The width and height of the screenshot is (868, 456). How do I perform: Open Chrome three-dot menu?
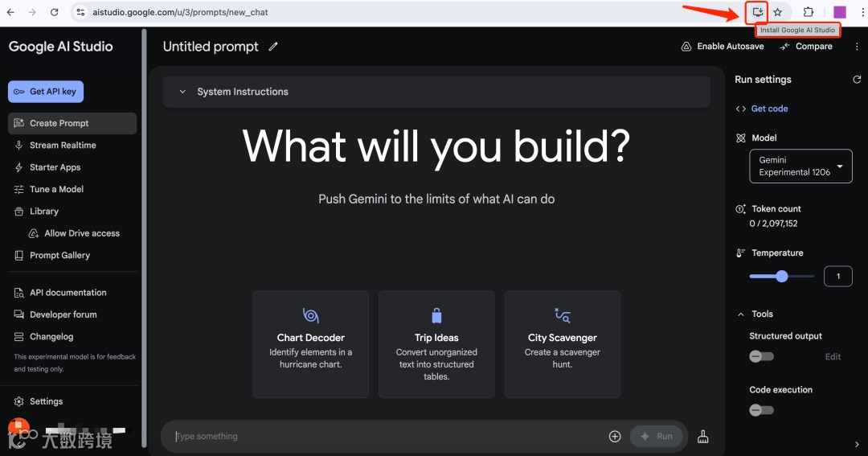(x=862, y=12)
